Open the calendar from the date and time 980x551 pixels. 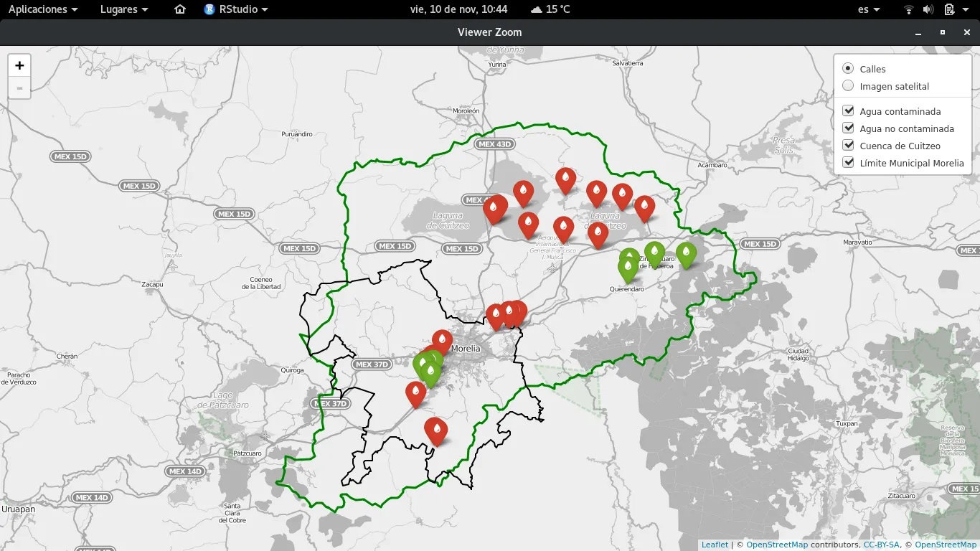pyautogui.click(x=458, y=9)
